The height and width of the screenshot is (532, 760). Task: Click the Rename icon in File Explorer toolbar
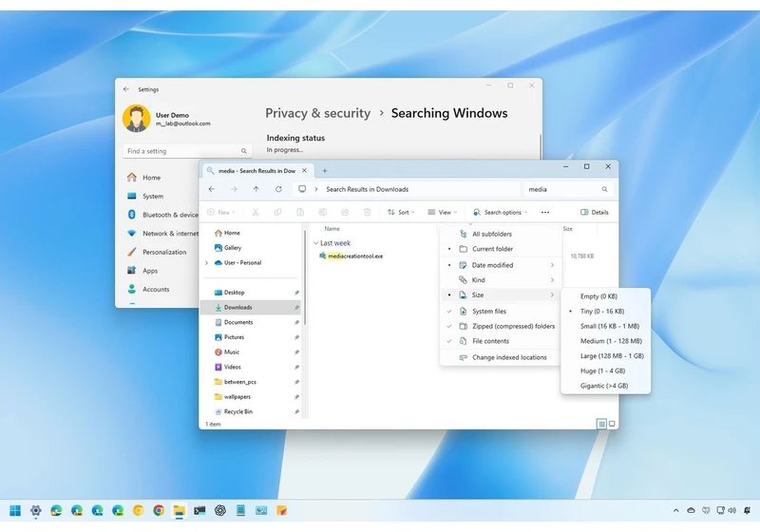[322, 212]
